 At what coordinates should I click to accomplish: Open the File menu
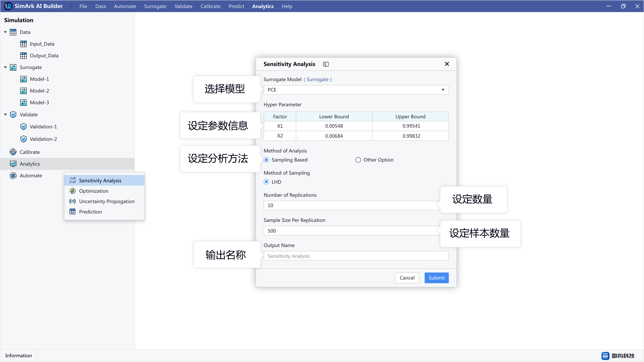click(x=83, y=6)
